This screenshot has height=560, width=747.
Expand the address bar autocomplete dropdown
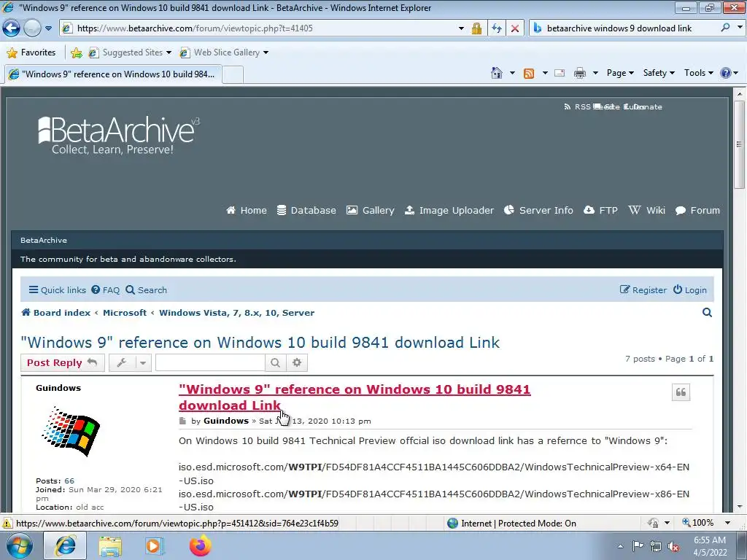point(461,28)
